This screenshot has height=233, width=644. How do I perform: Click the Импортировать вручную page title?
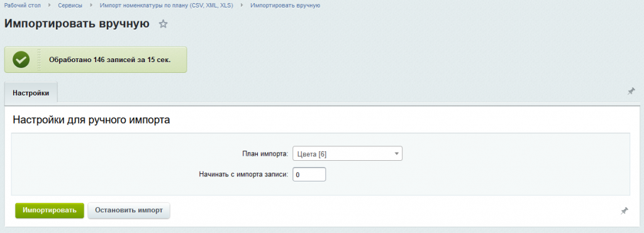click(77, 23)
